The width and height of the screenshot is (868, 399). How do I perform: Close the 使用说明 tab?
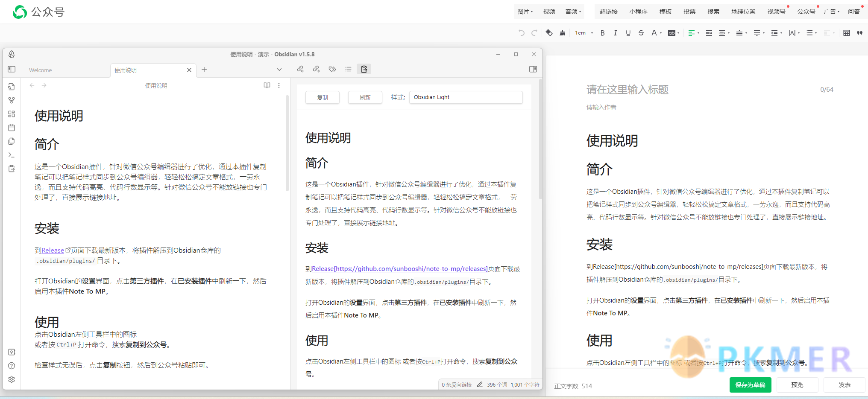click(x=189, y=70)
